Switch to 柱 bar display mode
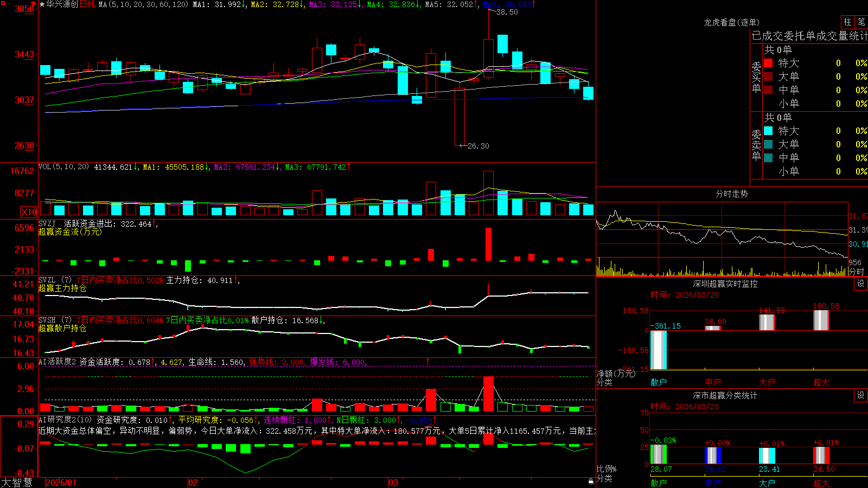868x488 pixels. [847, 22]
